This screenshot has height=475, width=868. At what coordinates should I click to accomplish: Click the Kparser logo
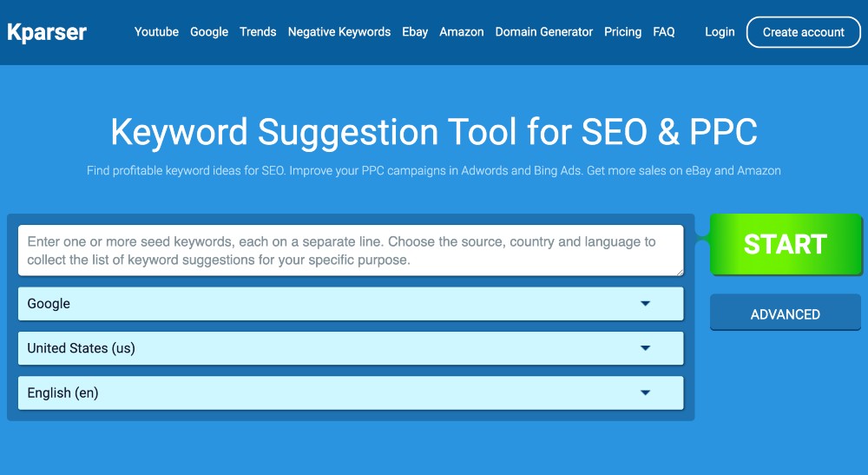tap(47, 32)
